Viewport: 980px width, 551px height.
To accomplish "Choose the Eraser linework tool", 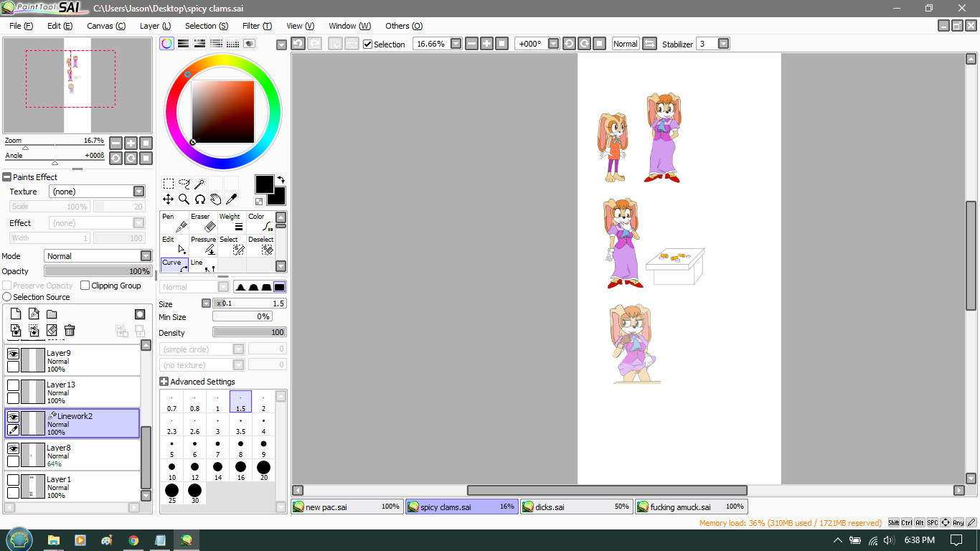I will tap(203, 222).
